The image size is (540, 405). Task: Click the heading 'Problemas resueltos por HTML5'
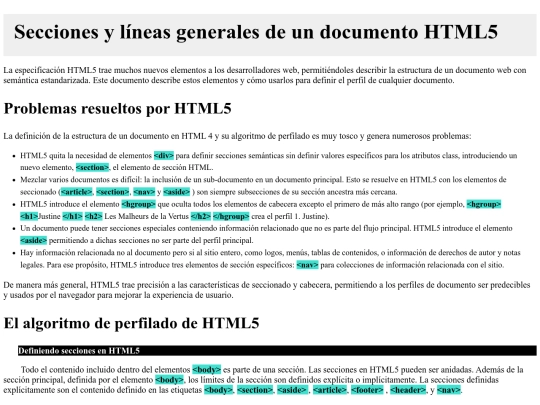(x=117, y=108)
